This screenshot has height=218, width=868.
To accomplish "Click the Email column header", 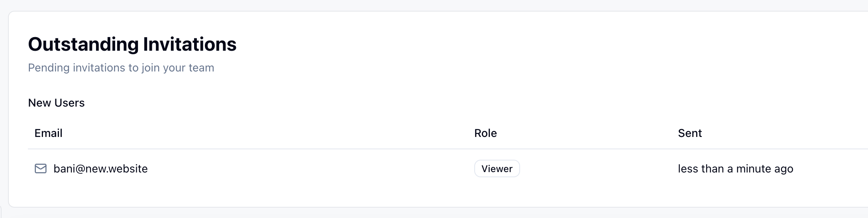I will (48, 133).
